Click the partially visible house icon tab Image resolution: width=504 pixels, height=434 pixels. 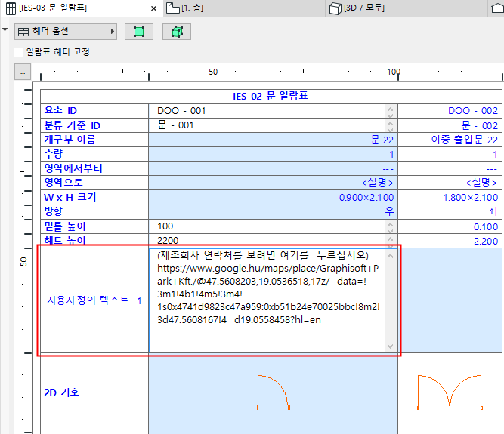(x=496, y=8)
